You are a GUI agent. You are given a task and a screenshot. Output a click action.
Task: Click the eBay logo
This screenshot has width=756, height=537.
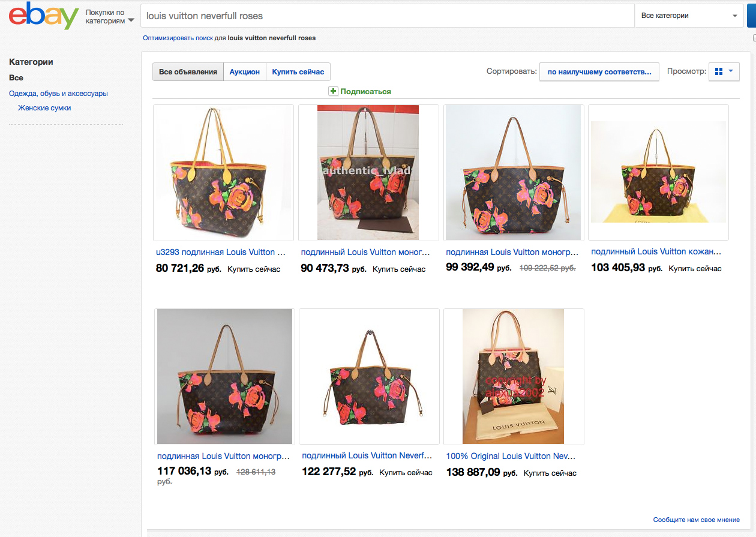[x=44, y=16]
